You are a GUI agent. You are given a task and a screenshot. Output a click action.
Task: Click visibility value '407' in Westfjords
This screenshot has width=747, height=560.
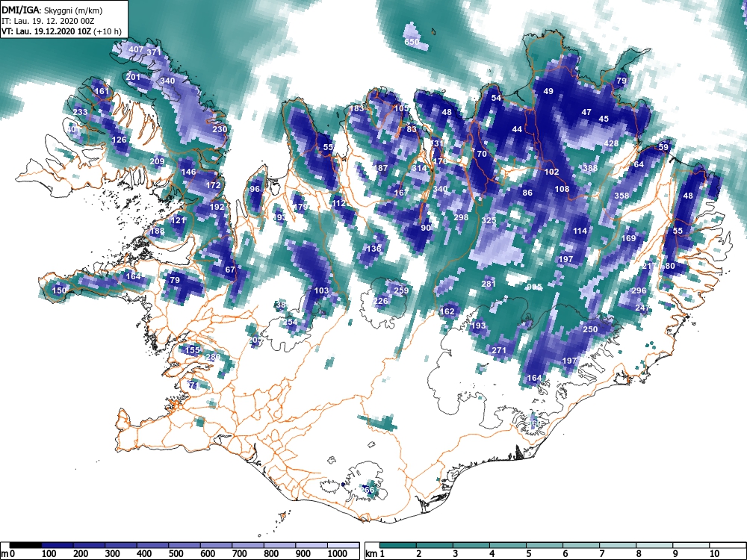point(136,49)
